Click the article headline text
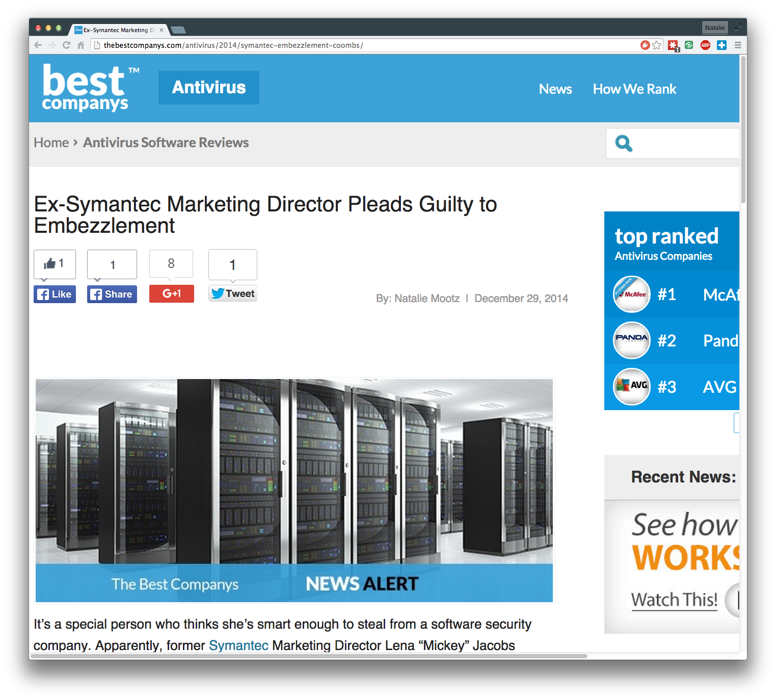 (265, 215)
